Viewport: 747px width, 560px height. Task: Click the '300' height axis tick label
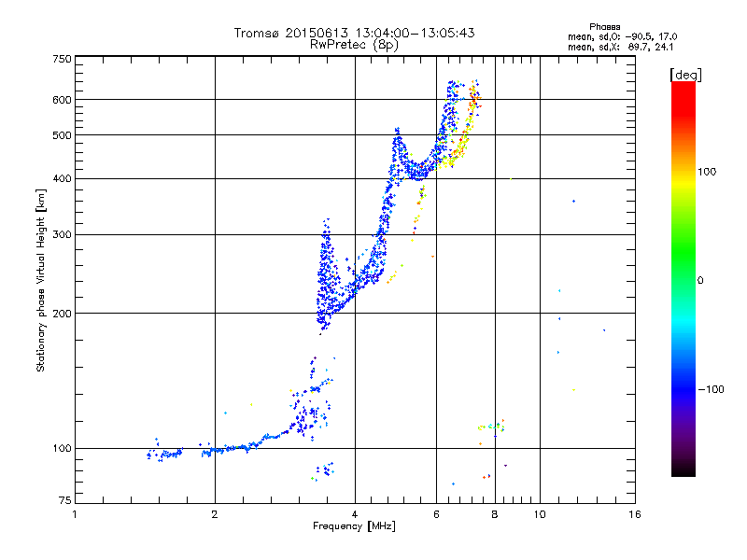point(62,234)
